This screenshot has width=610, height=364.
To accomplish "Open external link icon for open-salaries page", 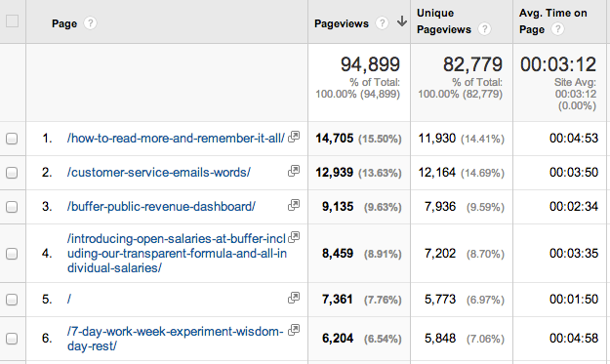I will point(294,237).
